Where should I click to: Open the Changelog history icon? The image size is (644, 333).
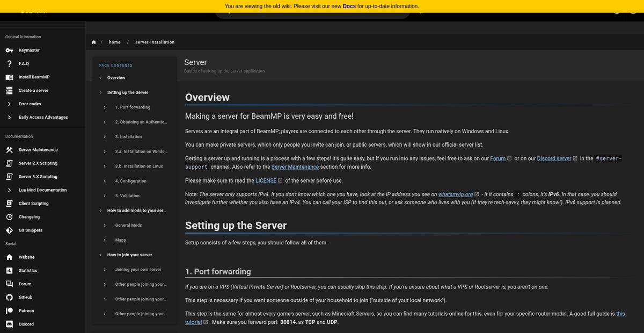coord(9,217)
